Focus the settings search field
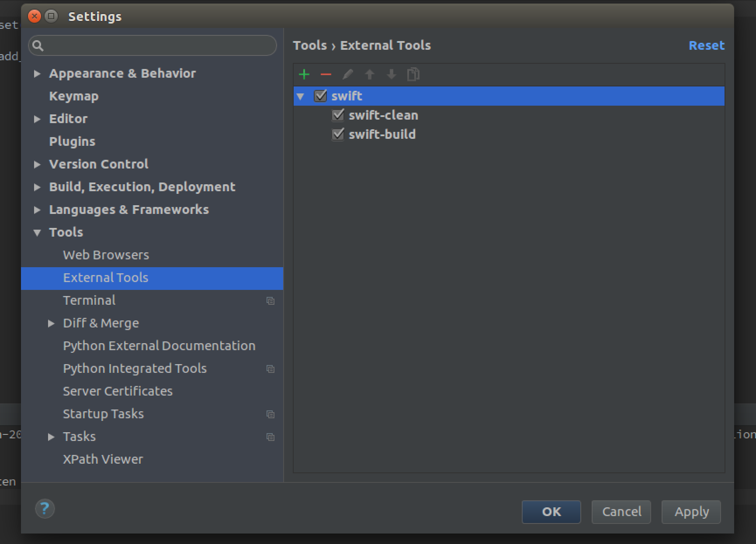 click(153, 45)
